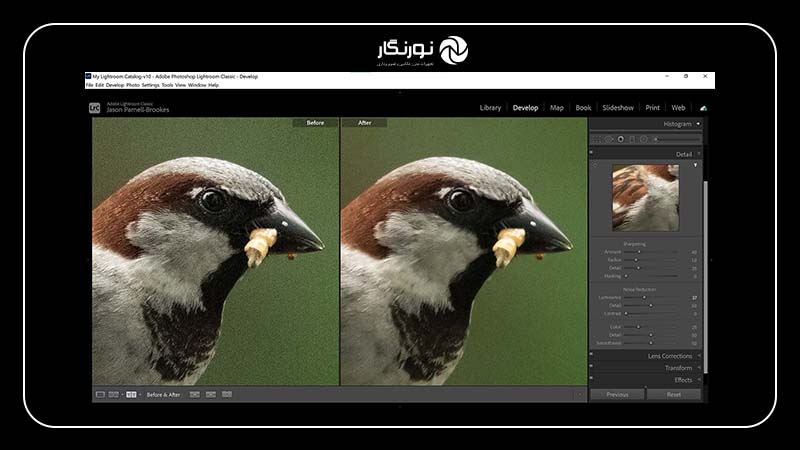The image size is (800, 450).
Task: Open the Photo menu
Action: [133, 85]
